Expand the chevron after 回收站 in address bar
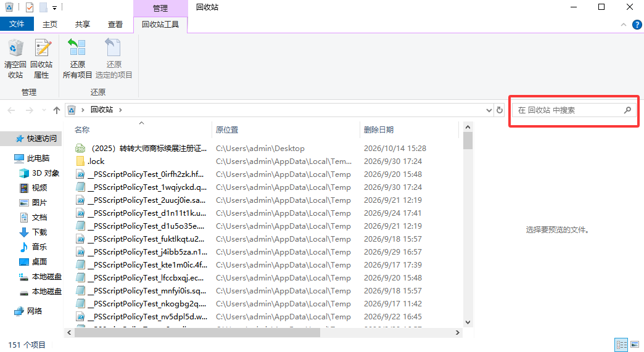 click(120, 110)
